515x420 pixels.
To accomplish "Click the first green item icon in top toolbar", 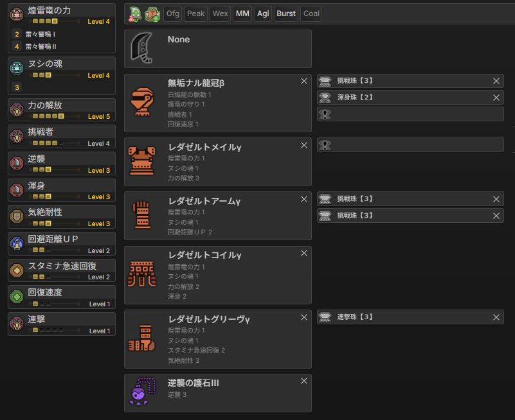I will click(x=136, y=13).
